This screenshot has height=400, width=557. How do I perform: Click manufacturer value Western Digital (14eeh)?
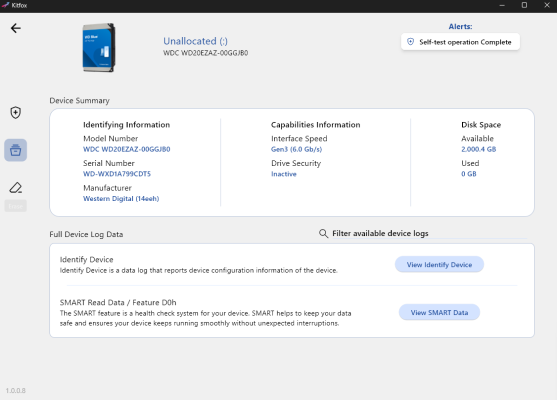[x=121, y=199]
